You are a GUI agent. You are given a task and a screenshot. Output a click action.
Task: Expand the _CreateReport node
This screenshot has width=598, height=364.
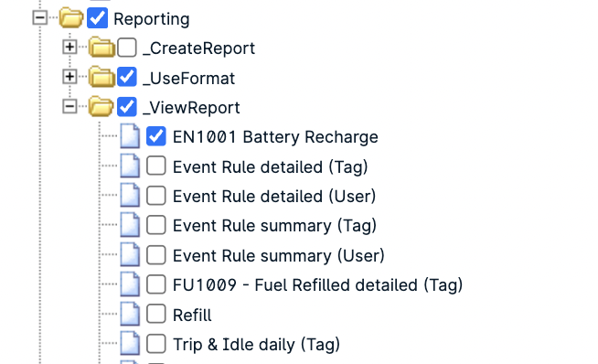(69, 47)
